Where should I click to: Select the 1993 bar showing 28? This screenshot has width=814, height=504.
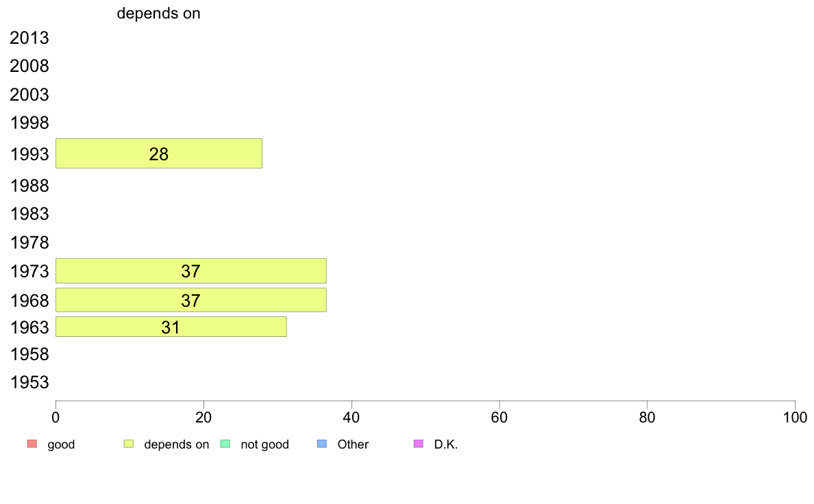click(159, 153)
